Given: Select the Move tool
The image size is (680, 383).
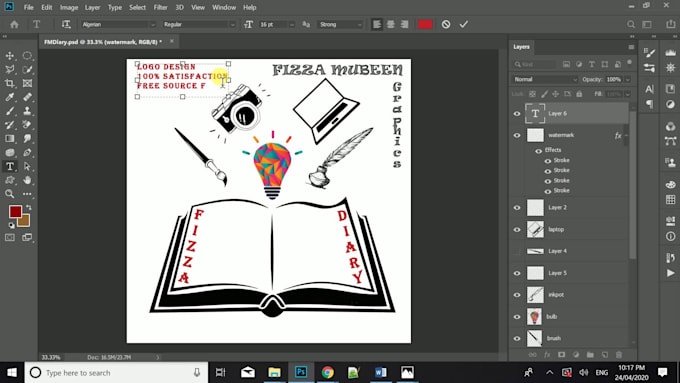Looking at the screenshot, I should 10,56.
